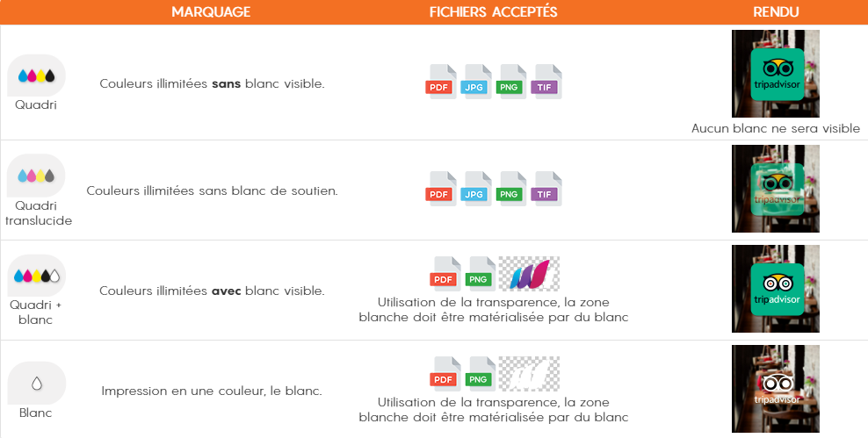Open the Blanc render preview thumbnail
Viewport: 868px width, 438px height.
(775, 388)
